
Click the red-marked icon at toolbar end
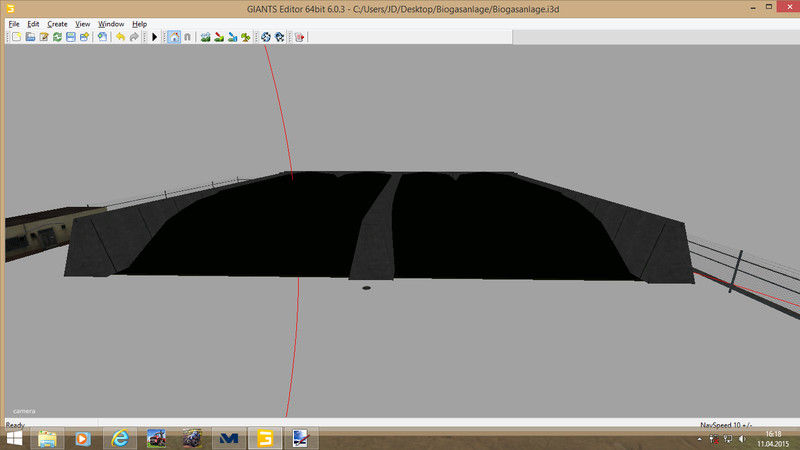point(299,37)
